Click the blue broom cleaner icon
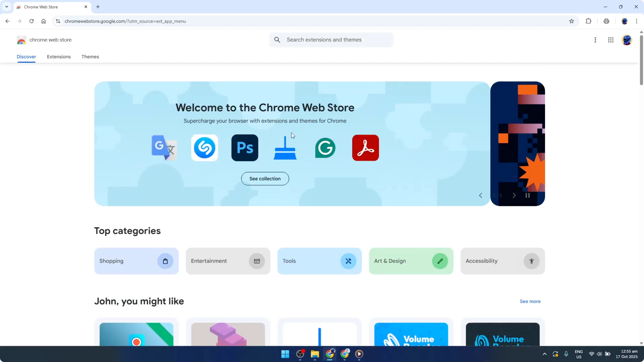Image resolution: width=644 pixels, height=362 pixels. 285,148
